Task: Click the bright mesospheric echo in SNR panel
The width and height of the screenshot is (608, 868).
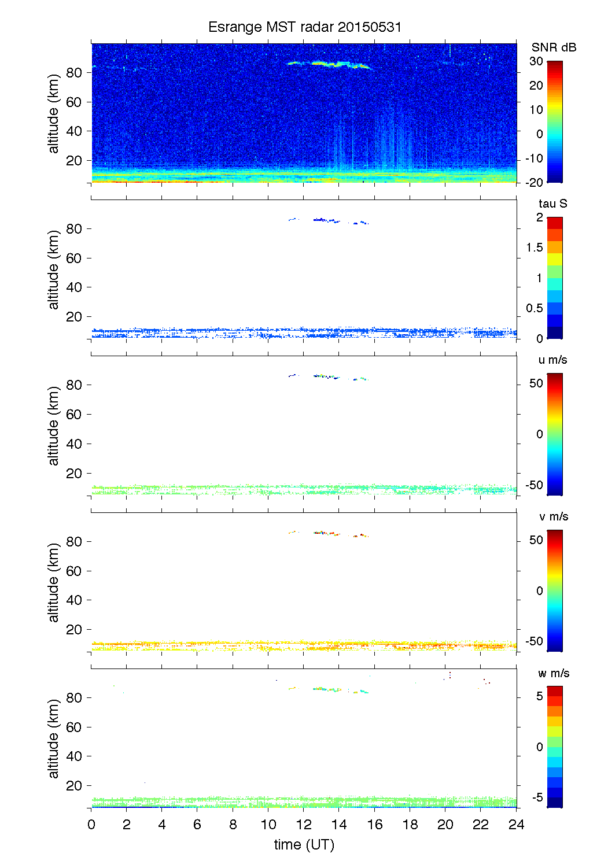Action: pos(330,64)
